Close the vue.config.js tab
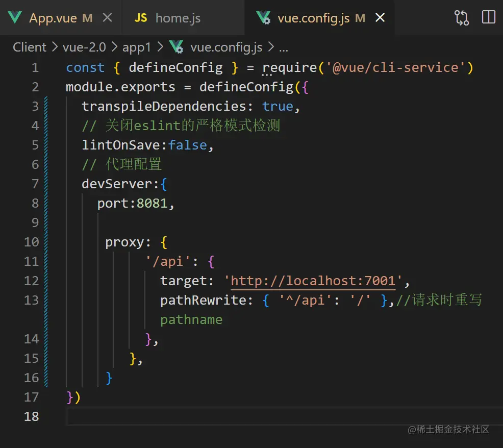Viewport: 503px width, 448px height. [380, 18]
